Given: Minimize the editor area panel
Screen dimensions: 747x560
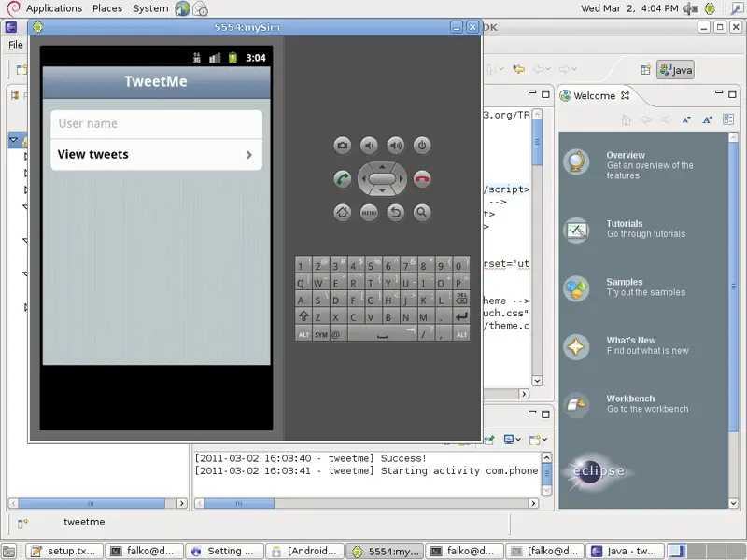Looking at the screenshot, I should tap(532, 92).
